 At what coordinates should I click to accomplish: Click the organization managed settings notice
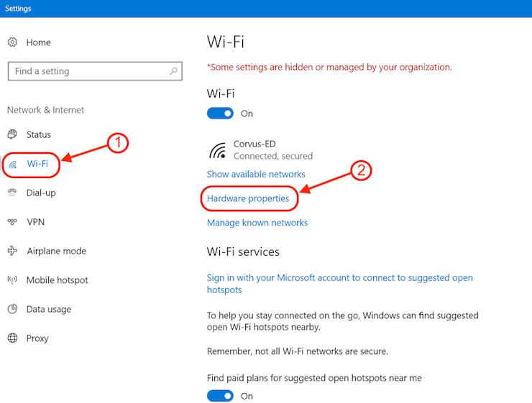329,67
